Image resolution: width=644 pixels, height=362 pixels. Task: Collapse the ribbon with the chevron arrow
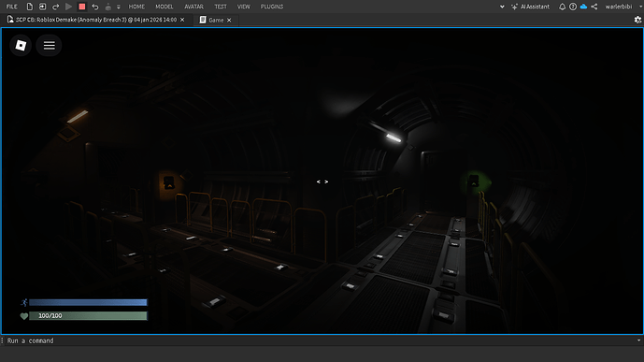[x=502, y=7]
